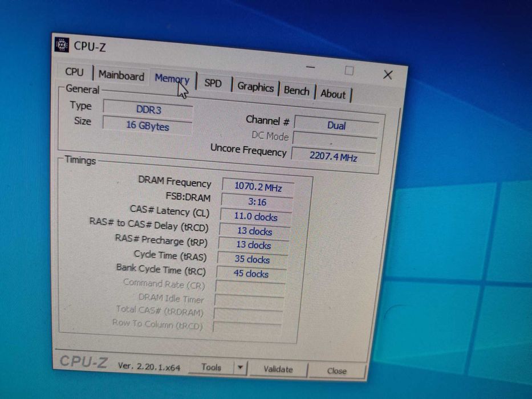Select the 35 clocks tRAS value
This screenshot has height=399, width=532.
pos(252,259)
